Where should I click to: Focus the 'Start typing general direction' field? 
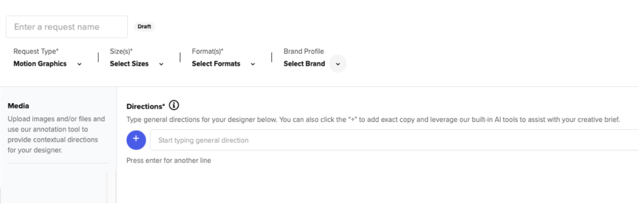pos(397,140)
